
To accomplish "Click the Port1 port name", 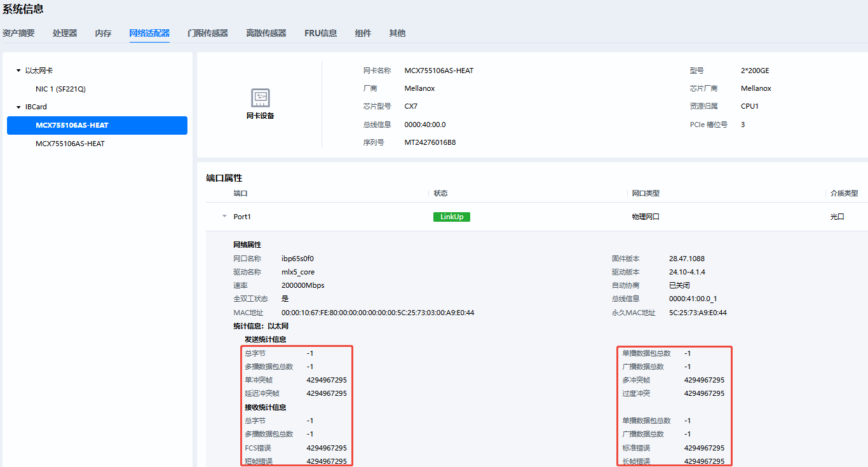I will (242, 217).
